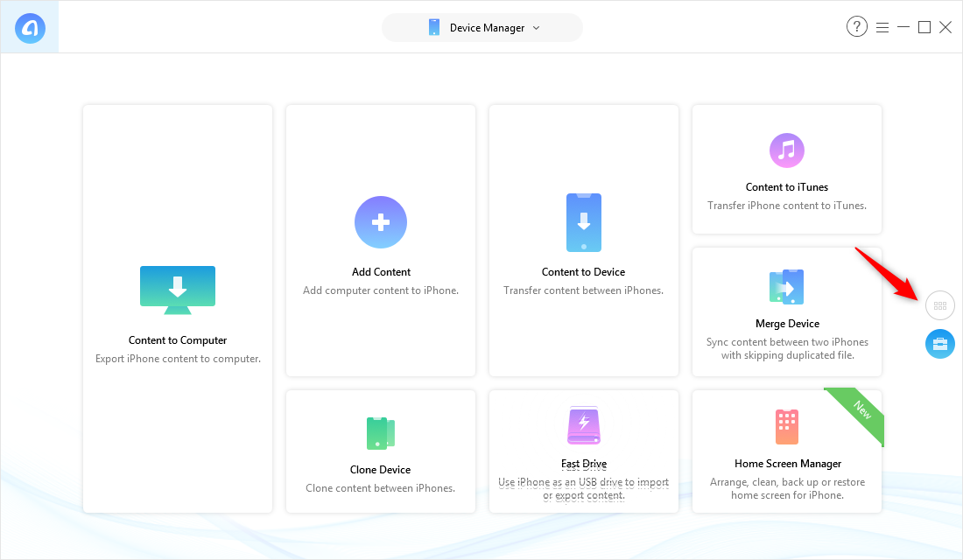Select the Add Content plus icon

(x=381, y=222)
